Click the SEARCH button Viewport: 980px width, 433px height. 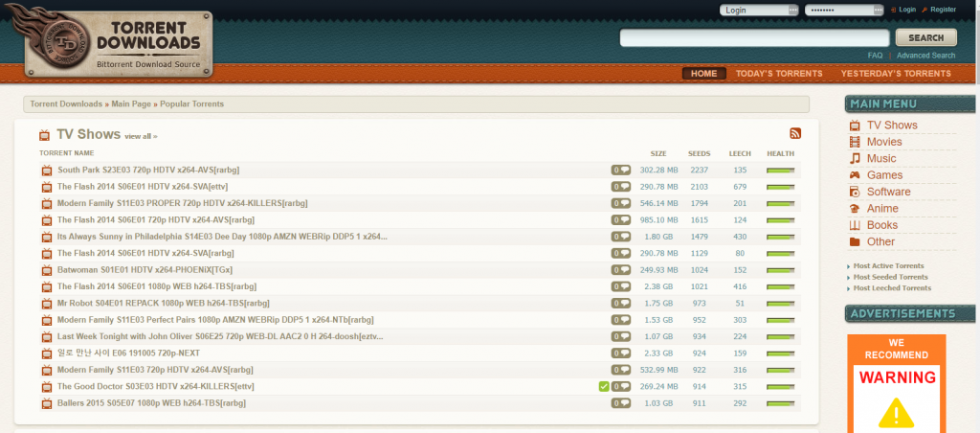(925, 37)
